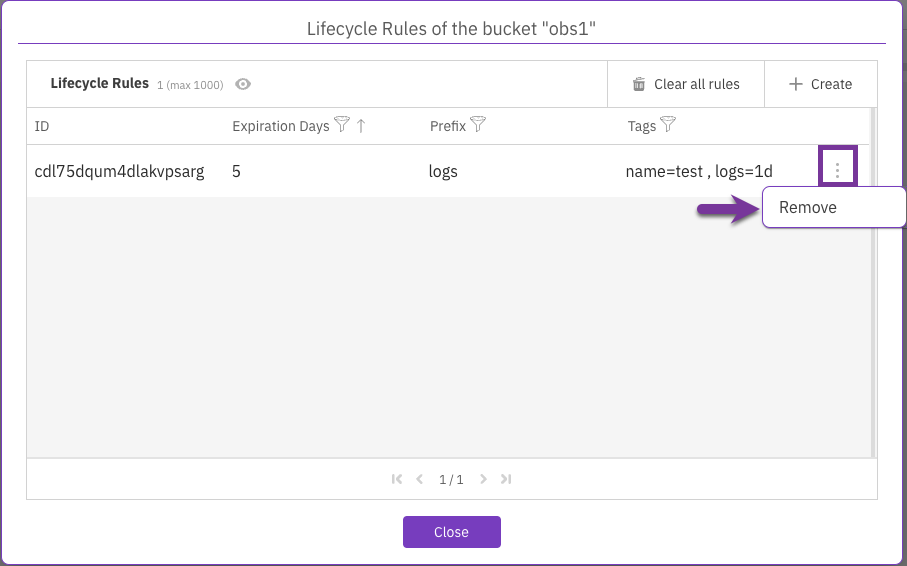The width and height of the screenshot is (907, 566).
Task: Open the three-dot menu for the rule
Action: 838,171
